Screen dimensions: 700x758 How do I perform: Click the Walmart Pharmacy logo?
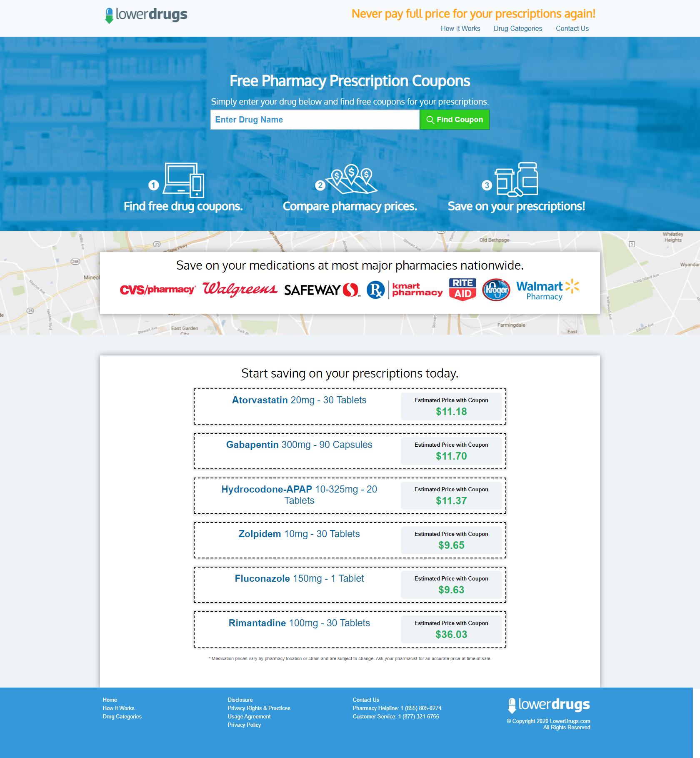tap(547, 290)
